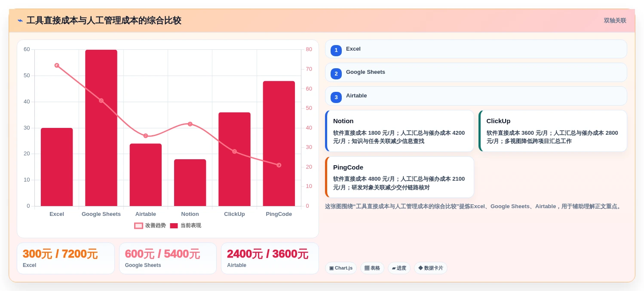Click the left axis value 60
644x291 pixels.
pos(27,49)
